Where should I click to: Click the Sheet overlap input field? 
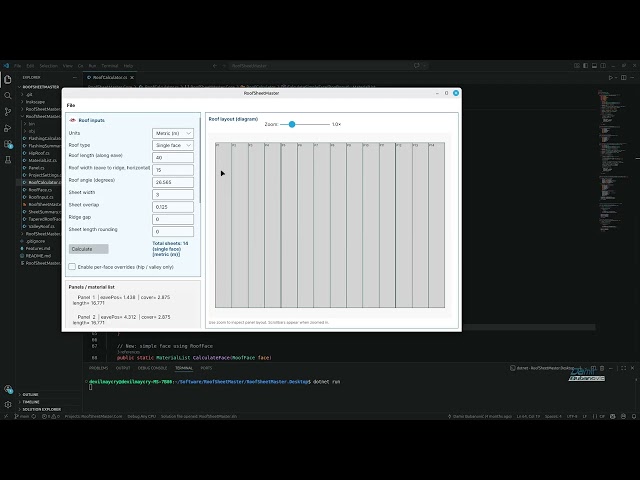pos(173,207)
